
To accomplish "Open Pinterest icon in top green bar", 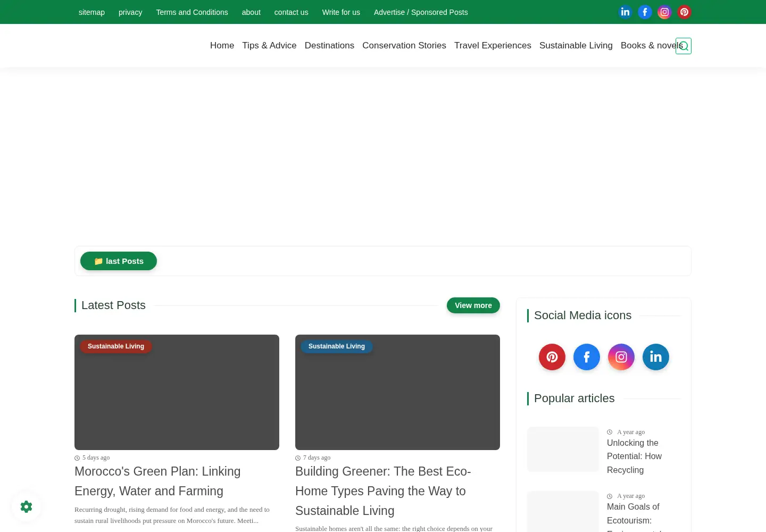I will [x=684, y=12].
